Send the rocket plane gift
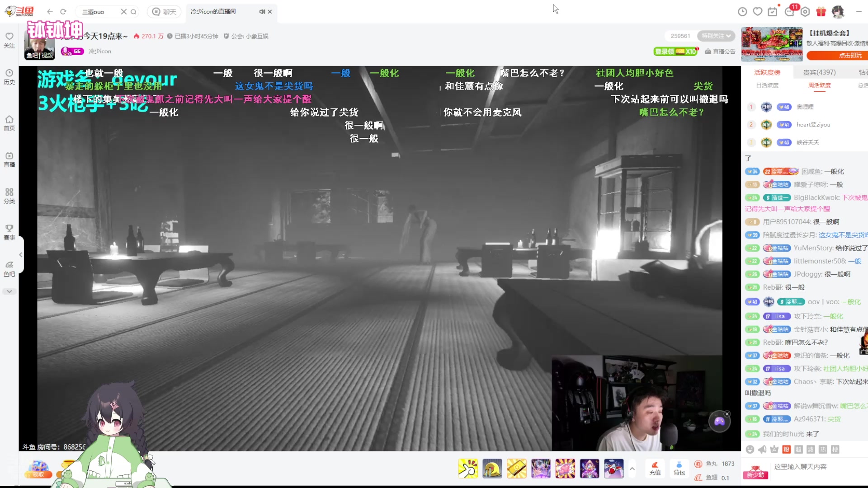Image resolution: width=868 pixels, height=488 pixels. [613, 469]
